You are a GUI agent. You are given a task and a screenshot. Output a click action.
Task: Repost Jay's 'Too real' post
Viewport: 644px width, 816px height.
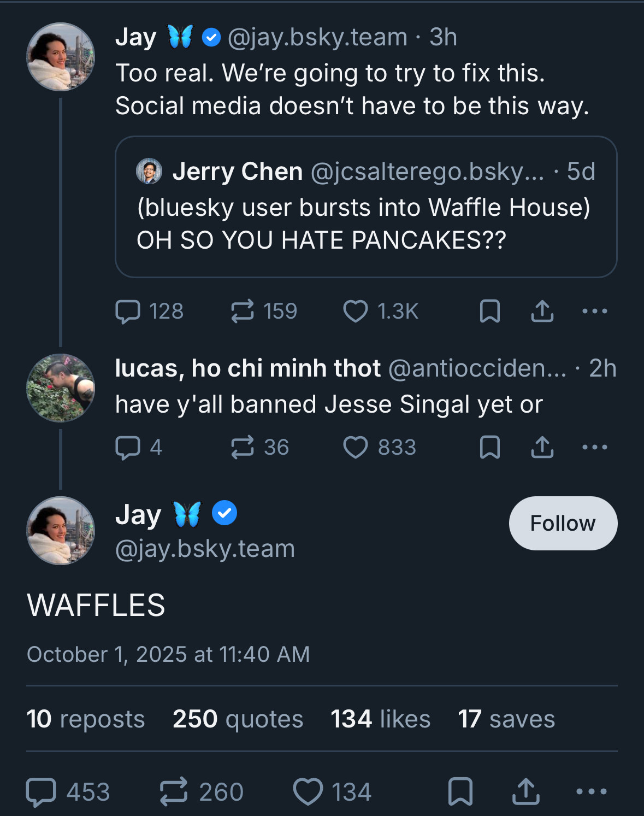coord(243,312)
